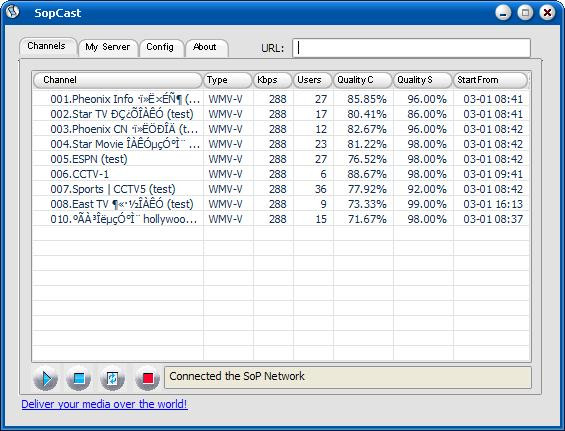This screenshot has width=565, height=431.
Task: Click Start From 03-01 09:41 cell
Action: click(x=493, y=174)
